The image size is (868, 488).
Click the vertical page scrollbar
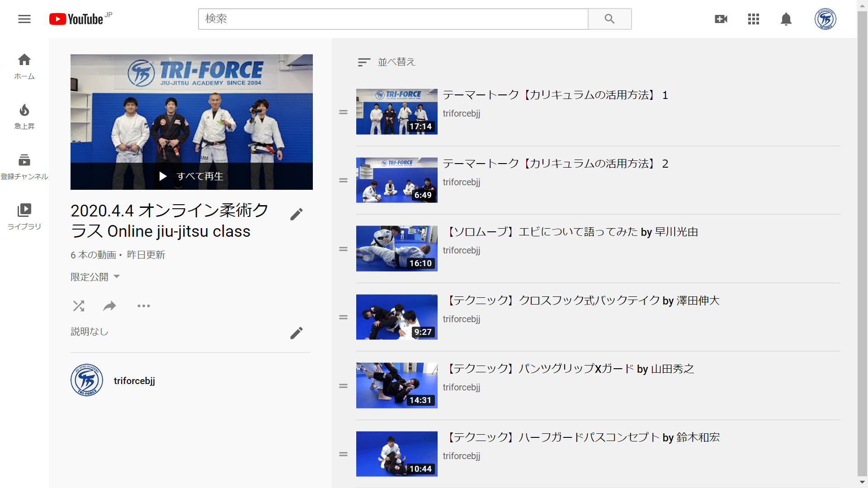point(863,244)
